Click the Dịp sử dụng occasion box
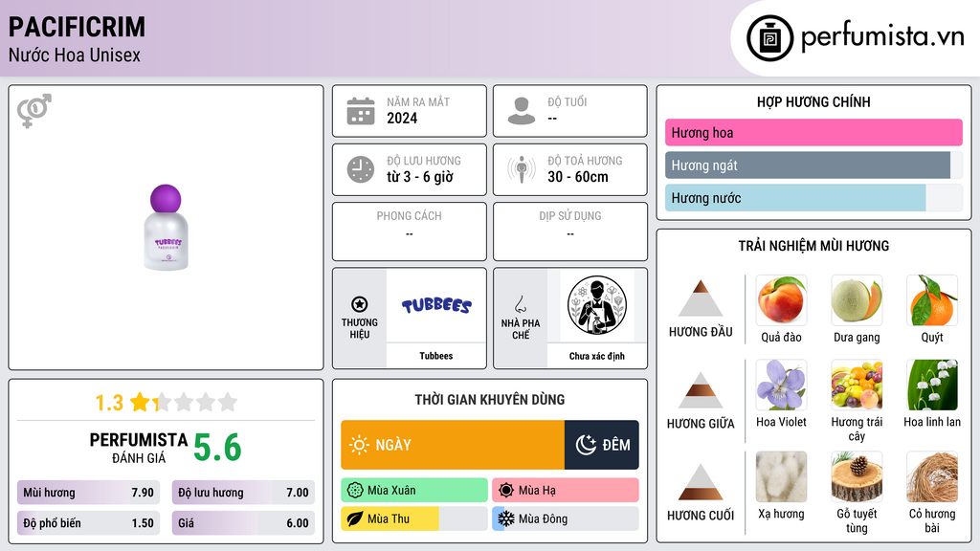 click(570, 231)
